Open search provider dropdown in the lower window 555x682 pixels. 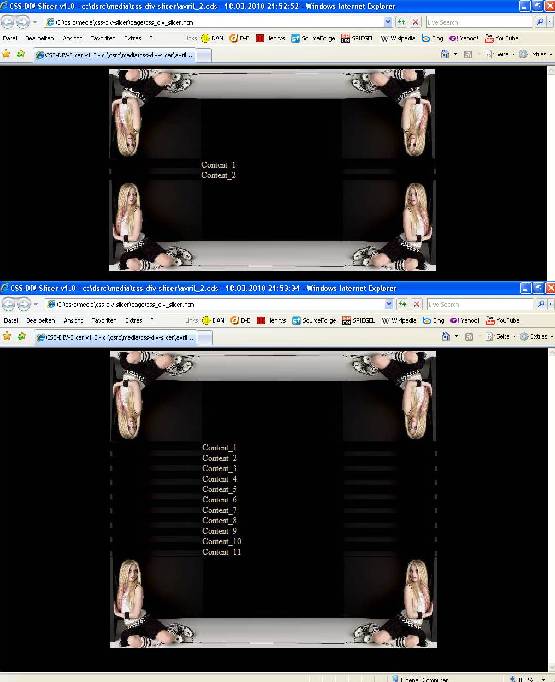(550, 304)
